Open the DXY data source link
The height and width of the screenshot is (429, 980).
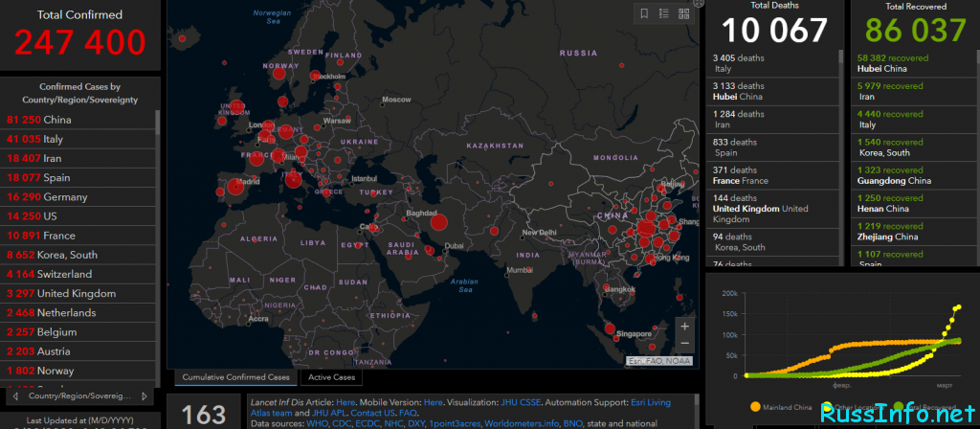point(418,424)
